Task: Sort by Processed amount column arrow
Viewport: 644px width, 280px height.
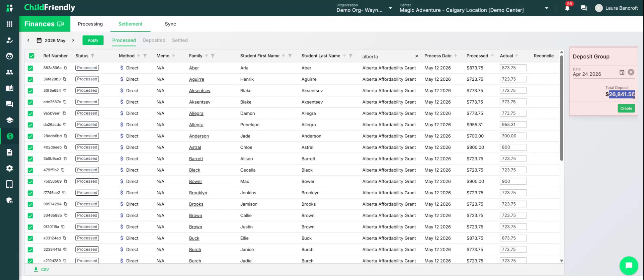Action: tap(492, 56)
